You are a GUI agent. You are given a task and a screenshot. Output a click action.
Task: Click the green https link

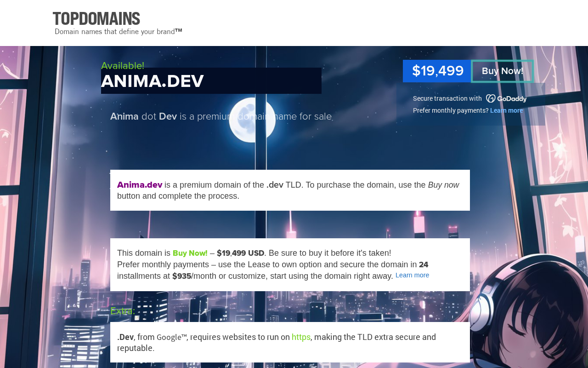click(x=301, y=337)
